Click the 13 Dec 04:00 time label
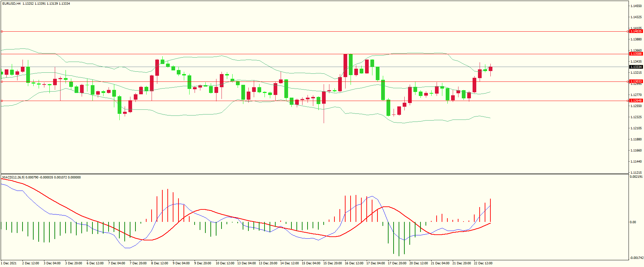The height and width of the screenshot is (267, 644). click(247, 263)
